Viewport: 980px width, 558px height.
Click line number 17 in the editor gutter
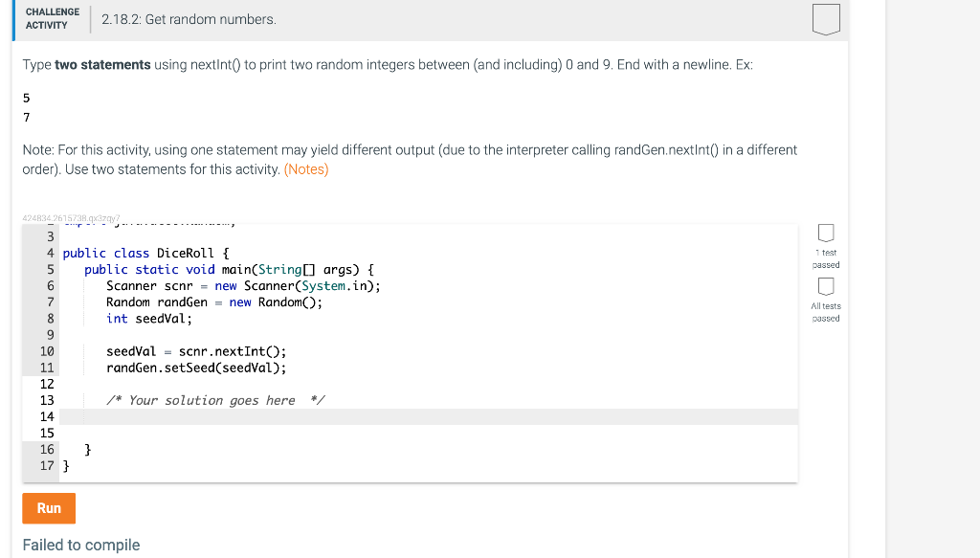pyautogui.click(x=46, y=465)
